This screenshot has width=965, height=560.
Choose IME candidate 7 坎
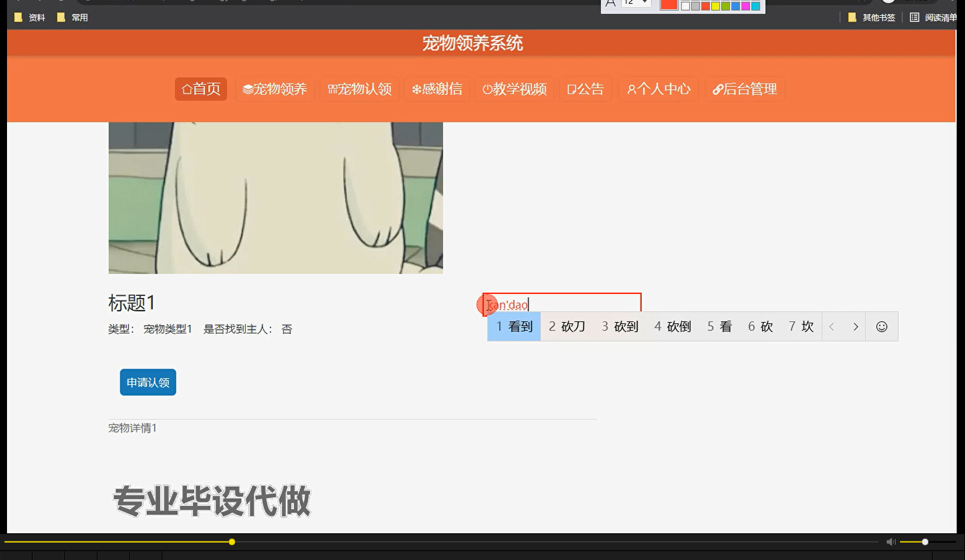[801, 326]
